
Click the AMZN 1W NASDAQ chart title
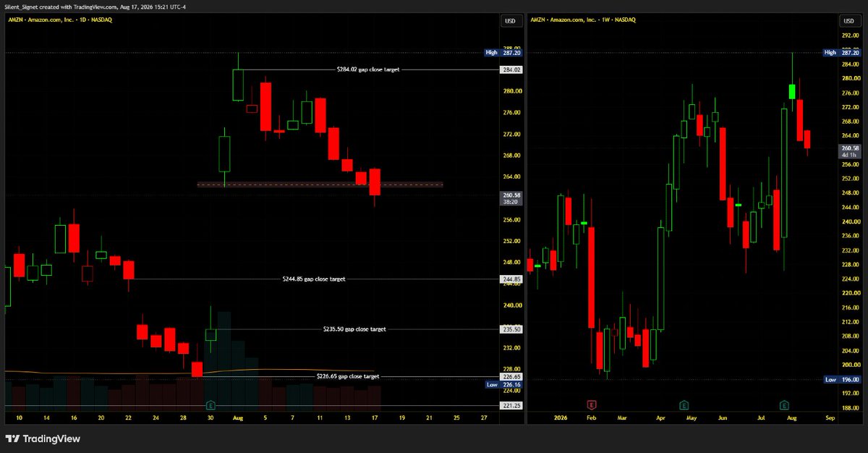click(x=584, y=20)
